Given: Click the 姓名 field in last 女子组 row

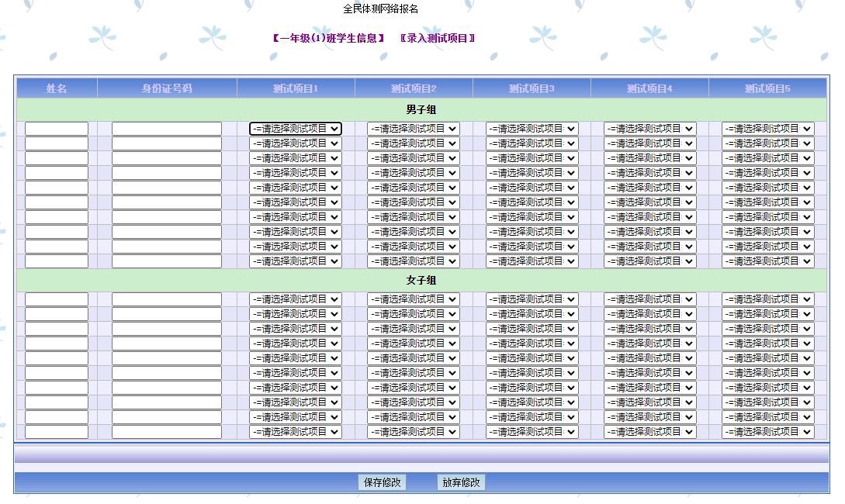Looking at the screenshot, I should [57, 432].
